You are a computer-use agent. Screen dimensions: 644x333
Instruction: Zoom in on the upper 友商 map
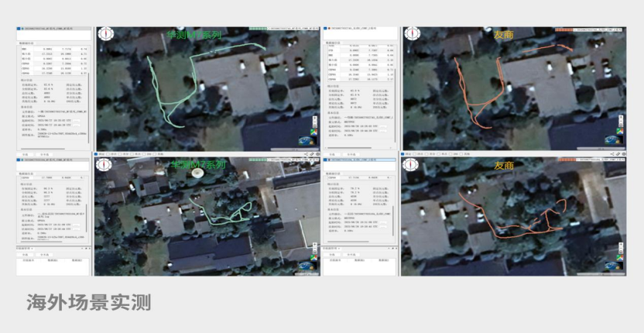pos(621,118)
